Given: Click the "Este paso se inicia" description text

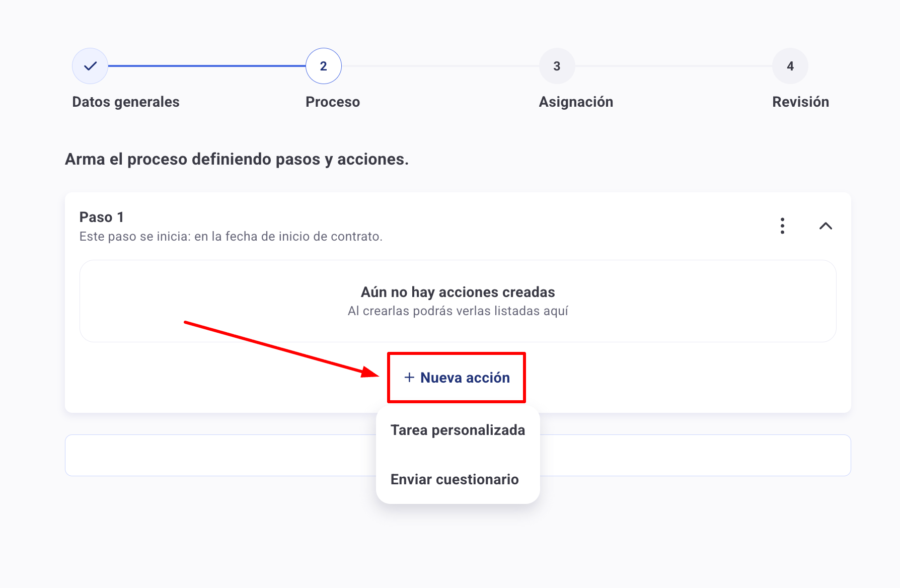Looking at the screenshot, I should click(231, 237).
